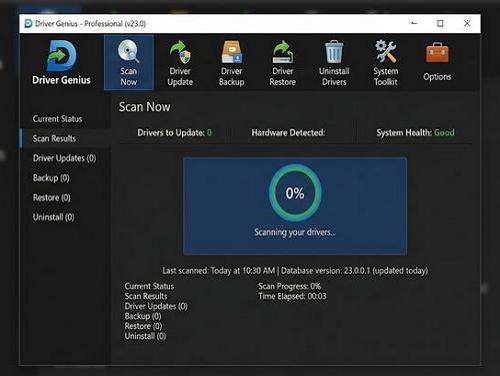Click 'Current Status' in the bottom list

click(x=149, y=286)
